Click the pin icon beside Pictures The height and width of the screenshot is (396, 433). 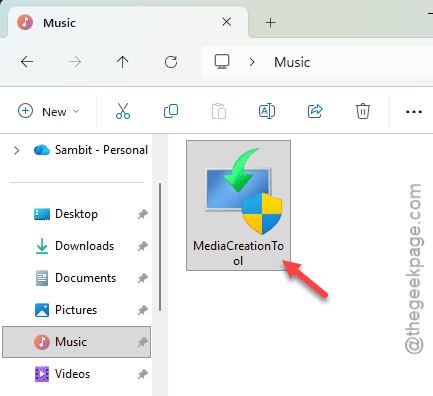[x=143, y=310]
